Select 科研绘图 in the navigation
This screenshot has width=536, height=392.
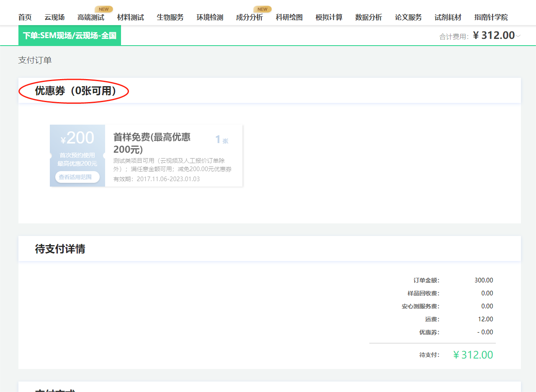click(x=289, y=17)
